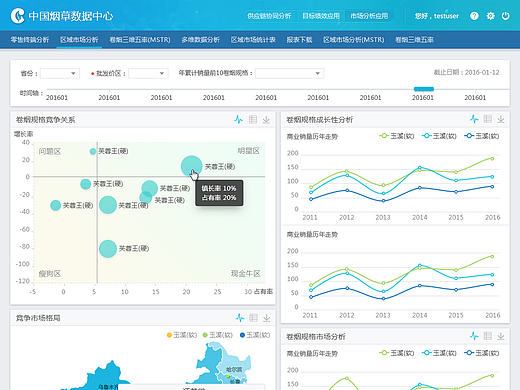Open 市场分析应用 in the header

click(369, 16)
